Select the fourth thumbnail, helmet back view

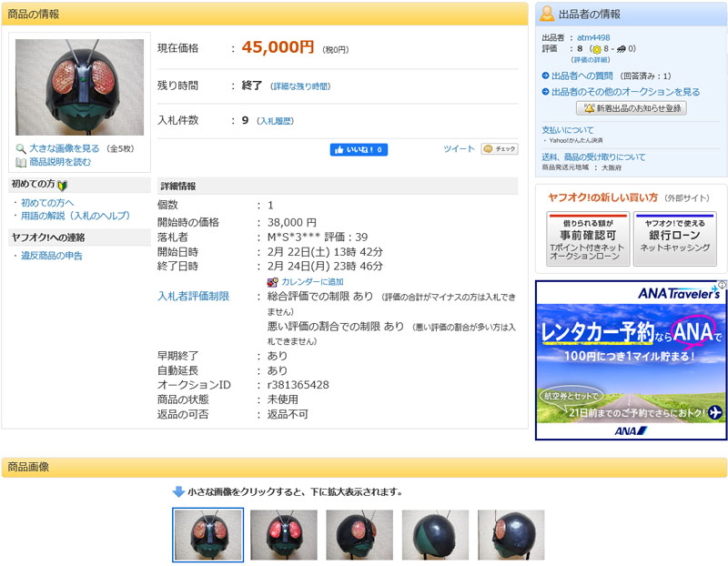coord(435,535)
